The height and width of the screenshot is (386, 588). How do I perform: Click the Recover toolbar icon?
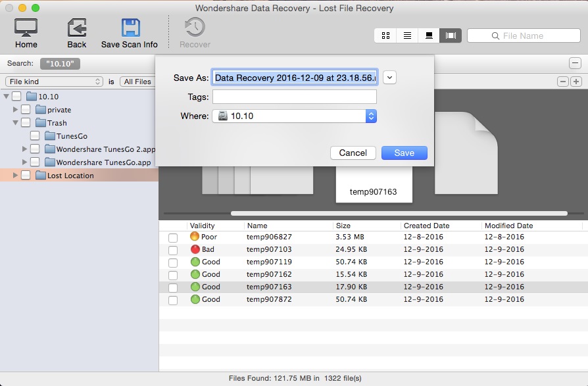point(195,28)
